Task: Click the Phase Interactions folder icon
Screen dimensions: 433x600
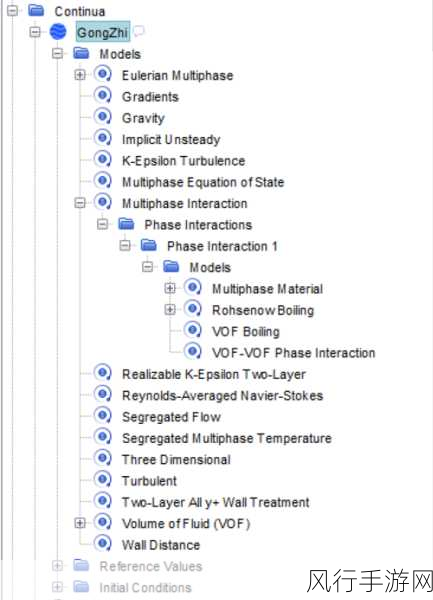Action: [x=126, y=223]
